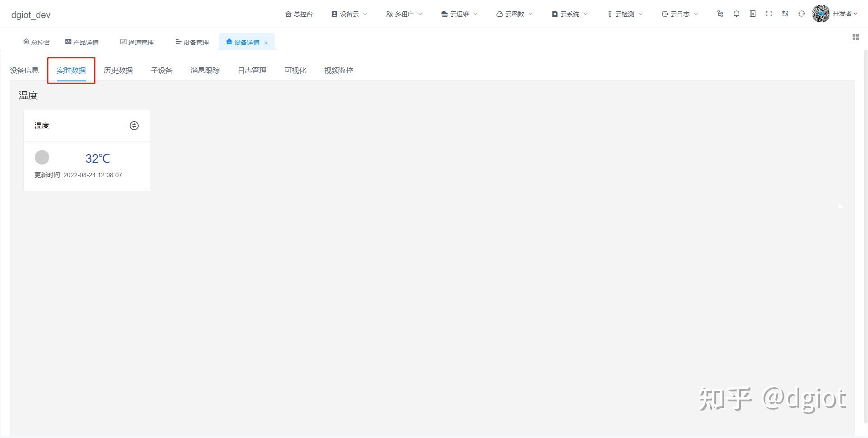868x438 pixels.
Task: Expand the 云系统 menu
Action: [570, 14]
